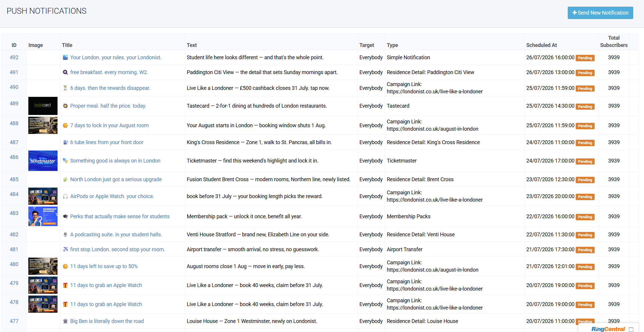Click the microphone emoji beside 'A podcasting suite'
This screenshot has width=644, height=332.
point(65,235)
